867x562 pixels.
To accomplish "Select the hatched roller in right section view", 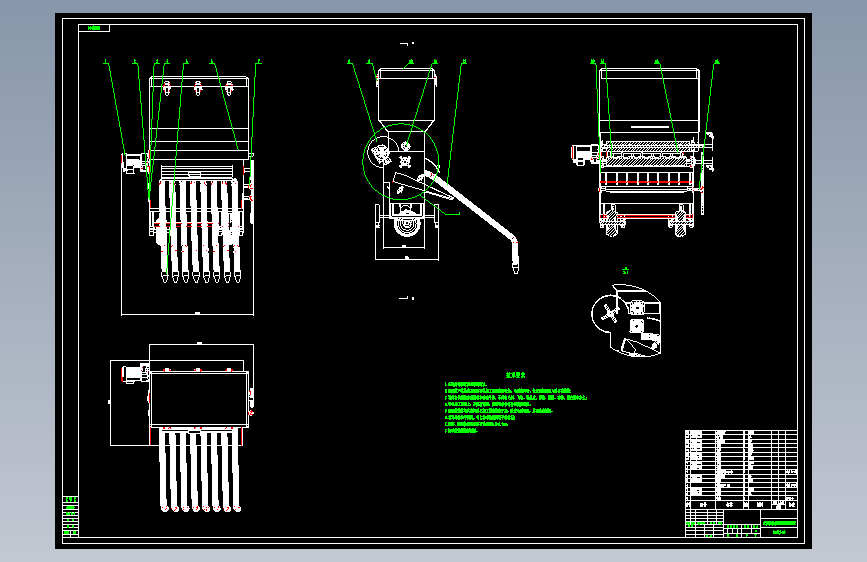I will (x=647, y=163).
